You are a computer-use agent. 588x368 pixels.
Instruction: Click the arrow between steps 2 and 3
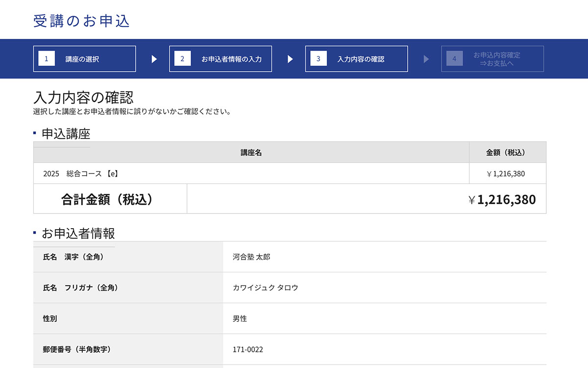[x=290, y=59]
